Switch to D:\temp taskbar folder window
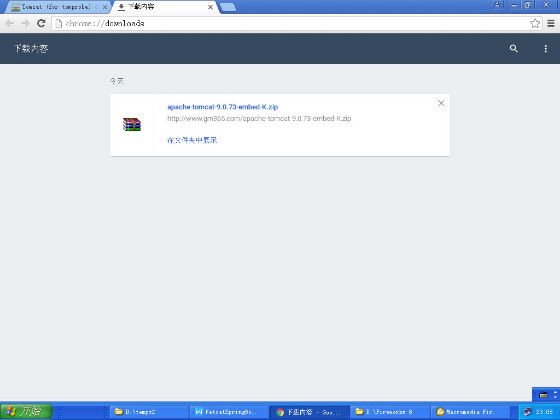Image resolution: width=560 pixels, height=420 pixels. (x=149, y=412)
